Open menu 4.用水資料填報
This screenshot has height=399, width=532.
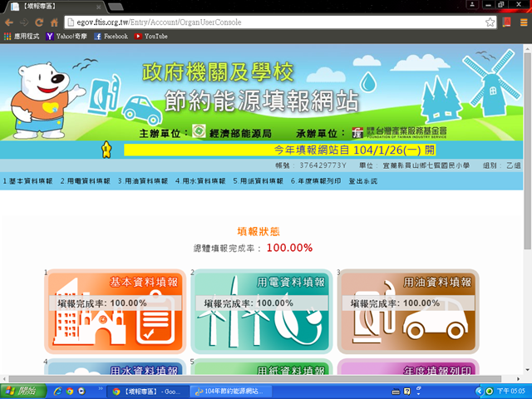(200, 181)
